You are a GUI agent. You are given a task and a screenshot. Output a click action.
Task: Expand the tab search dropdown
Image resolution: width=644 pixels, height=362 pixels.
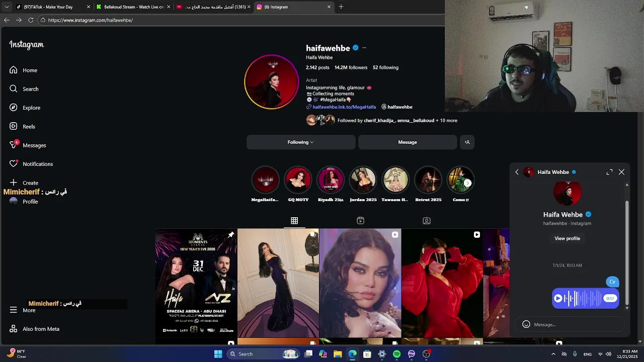[6, 7]
